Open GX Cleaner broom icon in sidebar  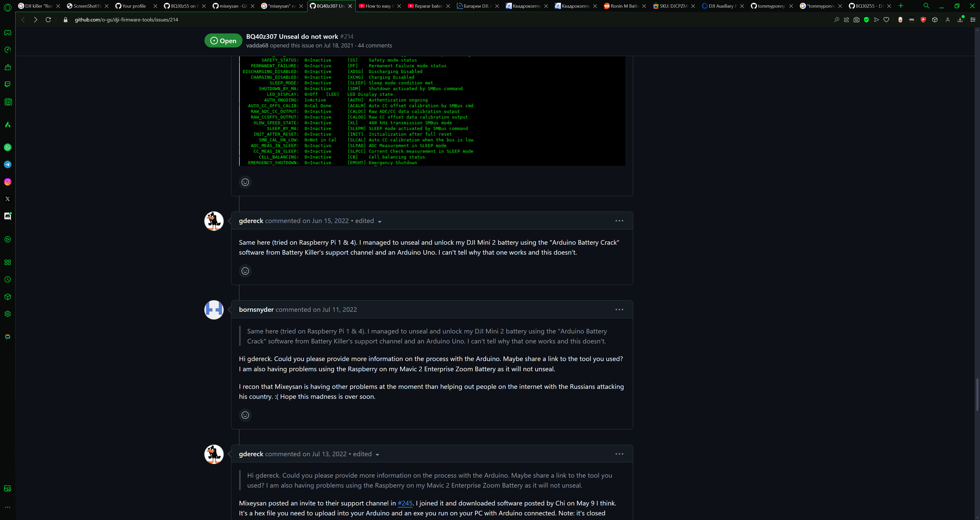pos(8,67)
